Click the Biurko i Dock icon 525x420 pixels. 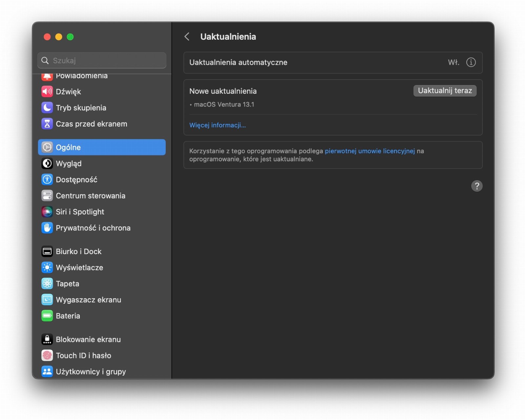pos(47,251)
